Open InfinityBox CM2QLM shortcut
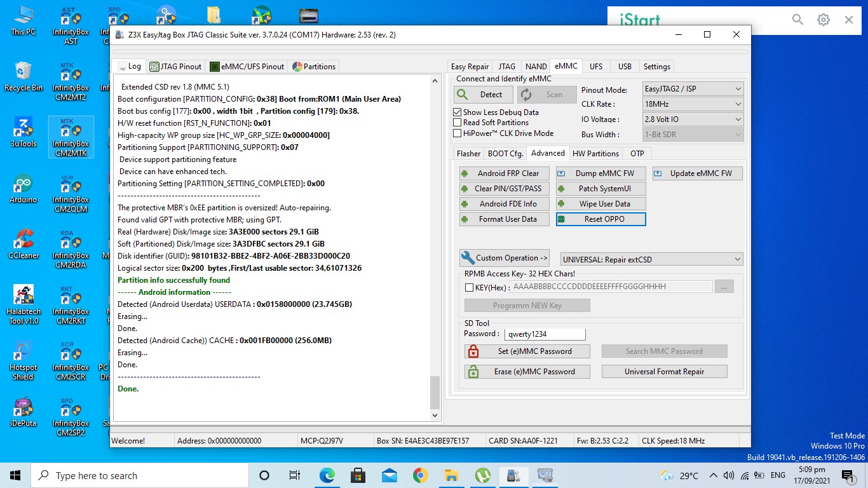This screenshot has height=488, width=868. (x=71, y=193)
